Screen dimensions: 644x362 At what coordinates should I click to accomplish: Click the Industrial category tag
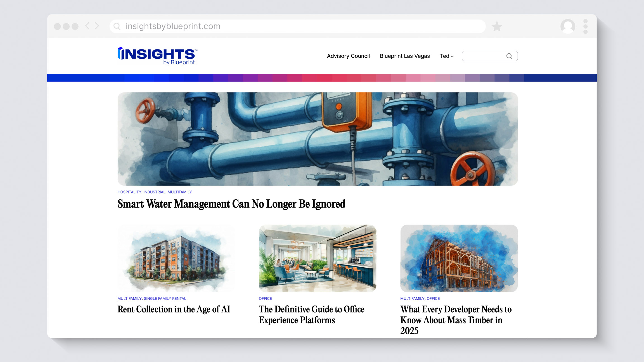(x=154, y=192)
